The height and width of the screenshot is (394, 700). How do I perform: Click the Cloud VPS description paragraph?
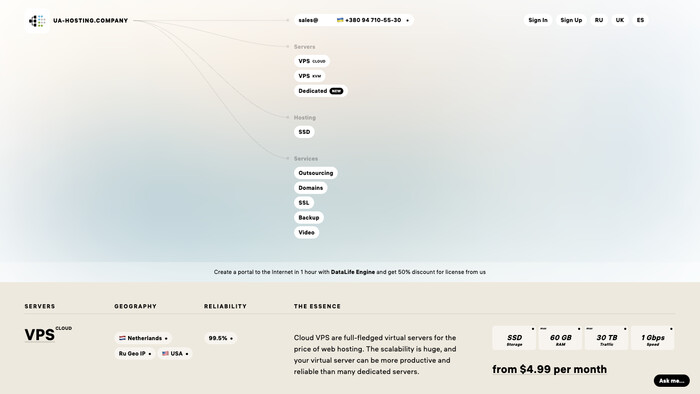375,355
